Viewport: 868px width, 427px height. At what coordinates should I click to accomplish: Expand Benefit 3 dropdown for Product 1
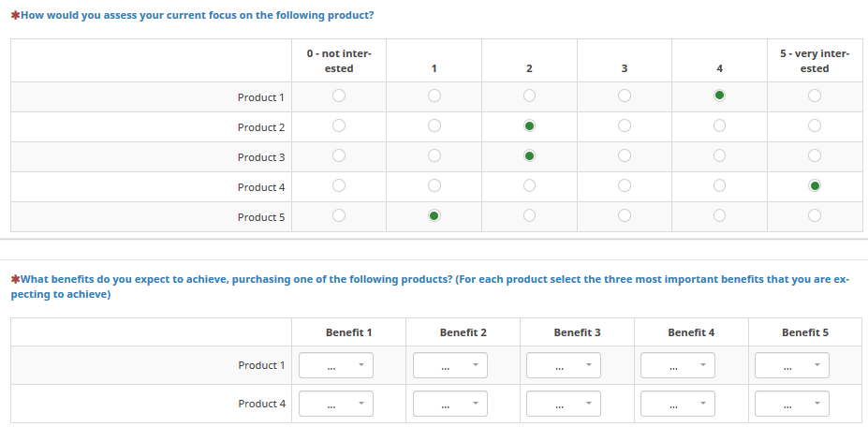(x=564, y=365)
